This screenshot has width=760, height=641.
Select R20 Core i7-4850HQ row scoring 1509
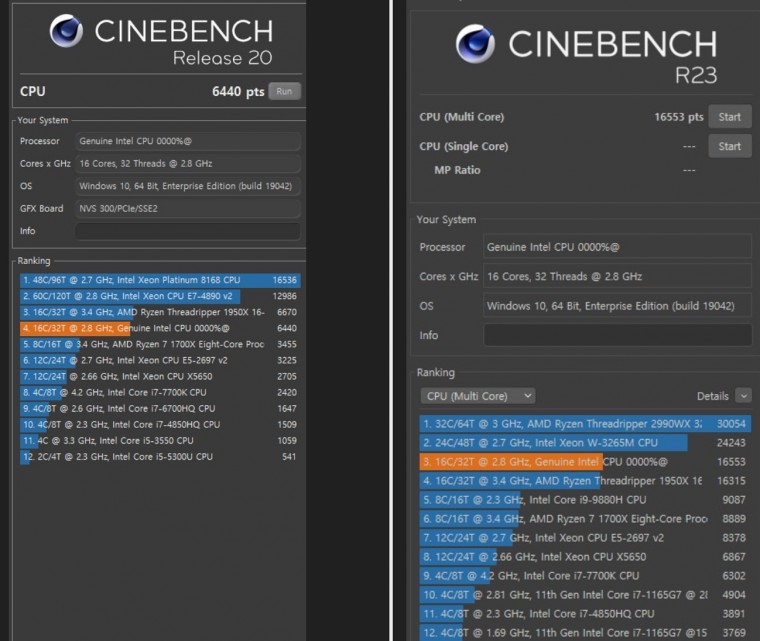pos(160,424)
